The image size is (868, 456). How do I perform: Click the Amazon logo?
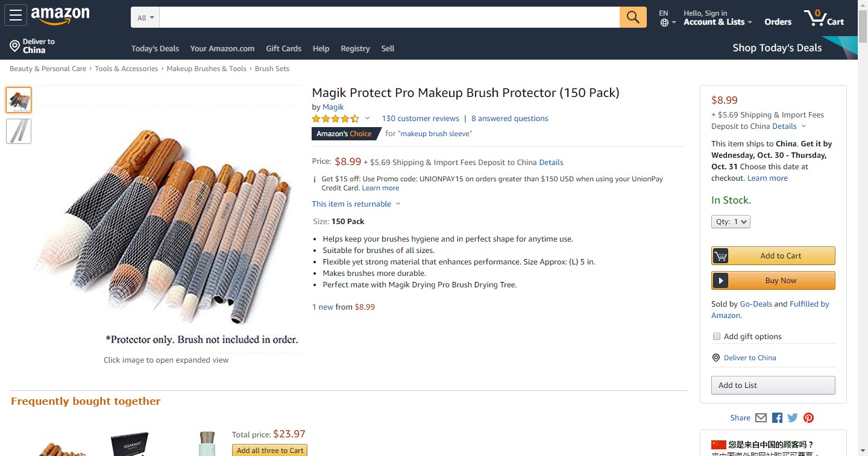(60, 16)
